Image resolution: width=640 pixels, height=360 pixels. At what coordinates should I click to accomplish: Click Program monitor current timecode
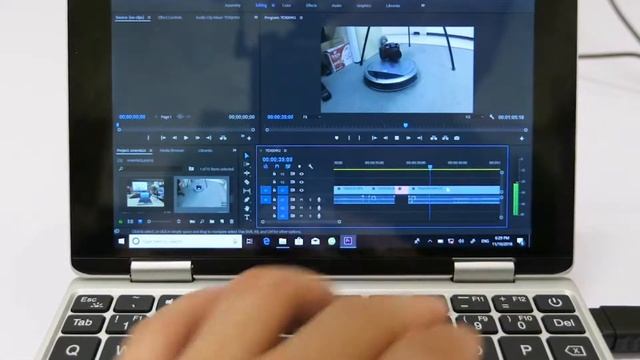pyautogui.click(x=280, y=117)
